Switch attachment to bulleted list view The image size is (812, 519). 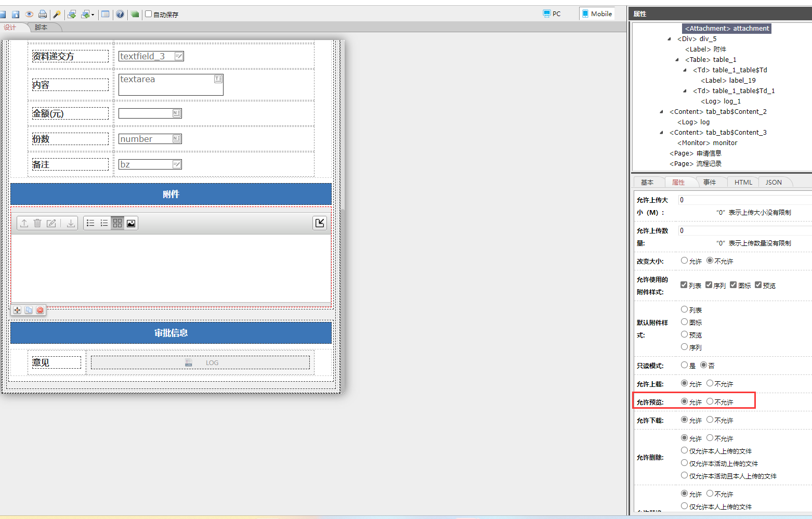(90, 223)
